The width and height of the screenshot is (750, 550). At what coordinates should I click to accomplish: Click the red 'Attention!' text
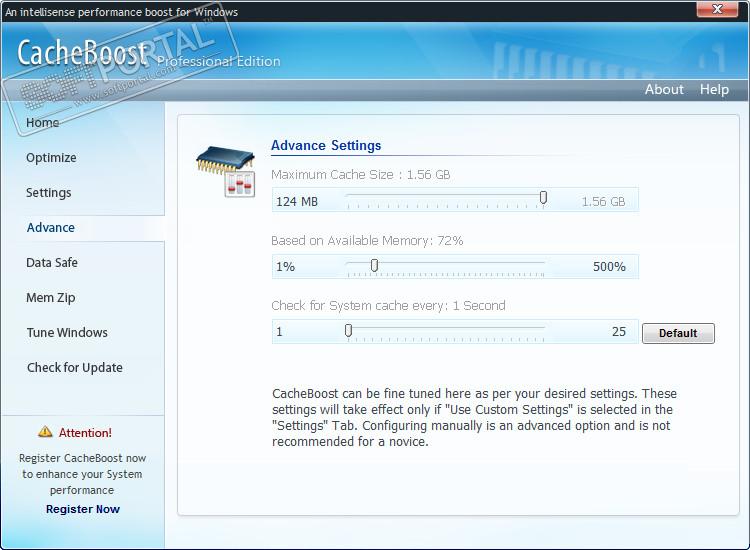pyautogui.click(x=85, y=433)
